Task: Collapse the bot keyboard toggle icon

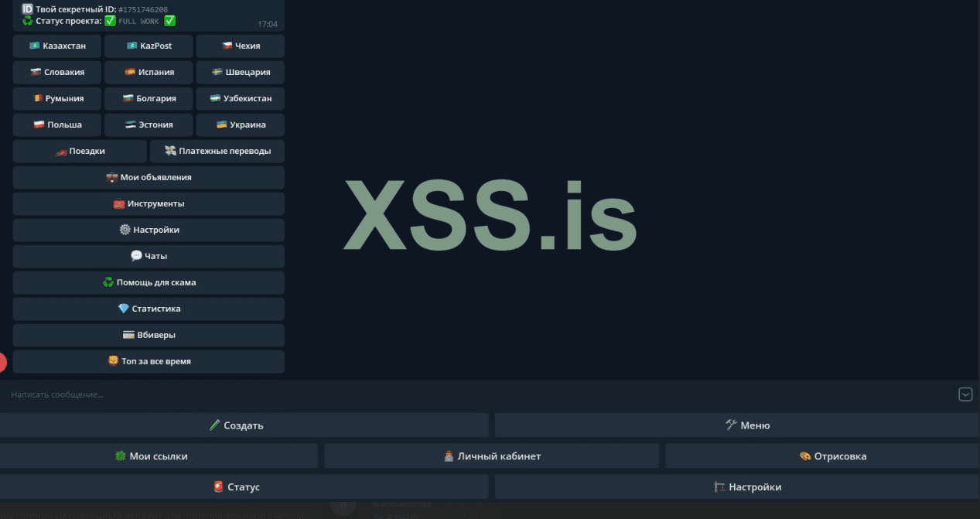Action: (x=965, y=394)
